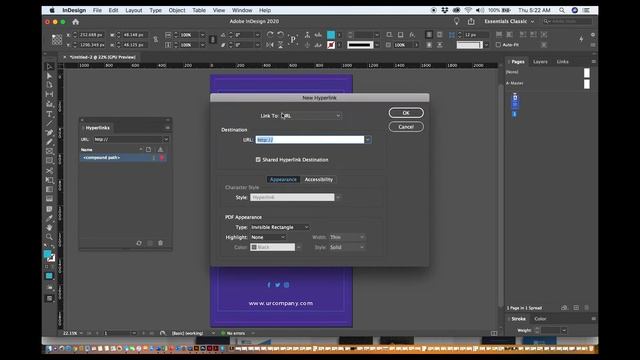Click the stroke color swatch in control bar
640x360 pixels.
pyautogui.click(x=331, y=45)
